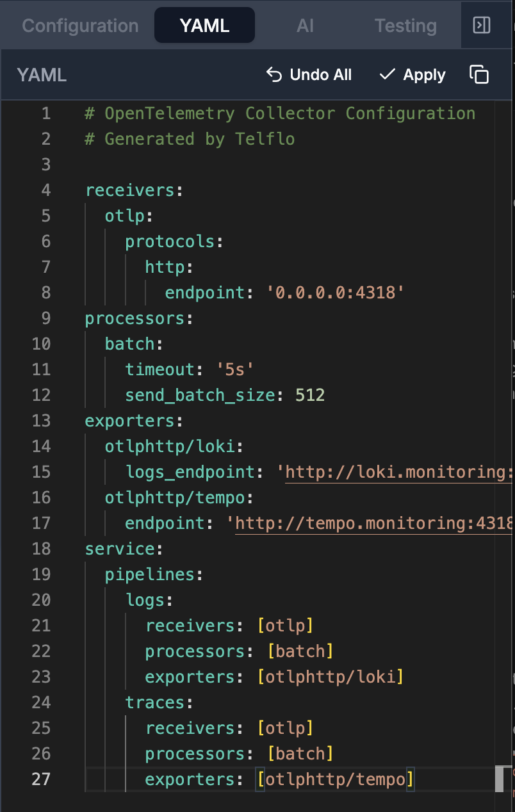The width and height of the screenshot is (515, 812).
Task: Place cursor on line number 13
Action: (41, 421)
